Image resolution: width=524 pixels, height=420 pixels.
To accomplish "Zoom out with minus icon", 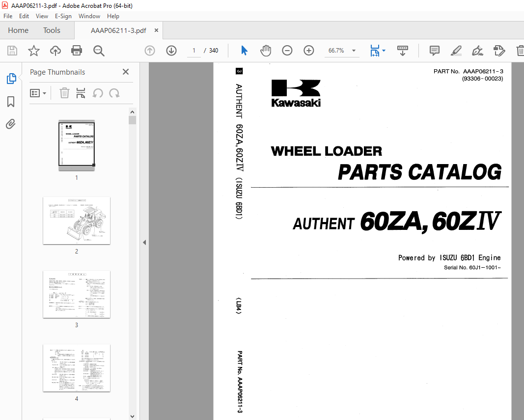I will pyautogui.click(x=287, y=51).
